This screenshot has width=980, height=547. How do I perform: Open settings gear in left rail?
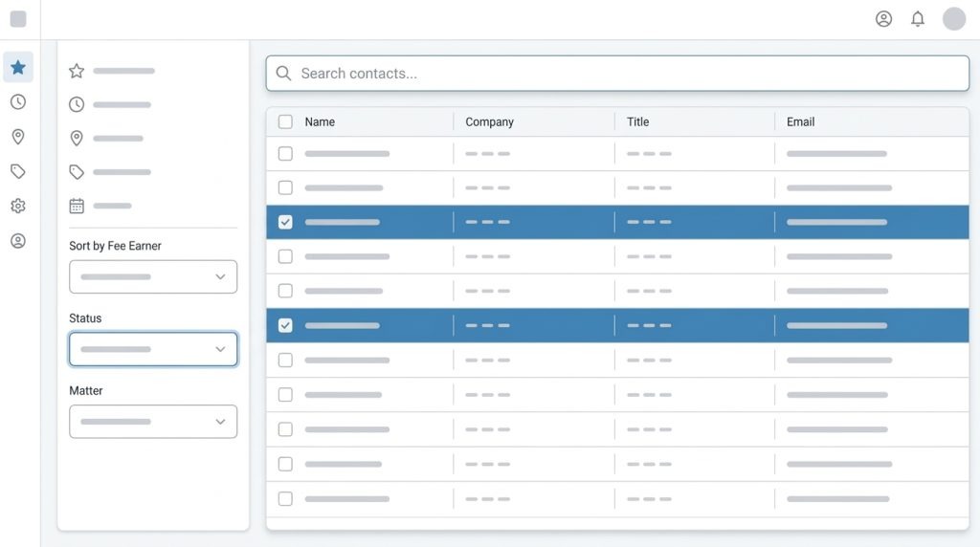pyautogui.click(x=18, y=206)
